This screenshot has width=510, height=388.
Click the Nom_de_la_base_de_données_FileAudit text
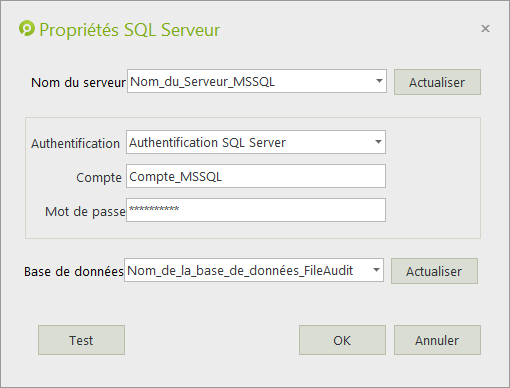click(240, 270)
